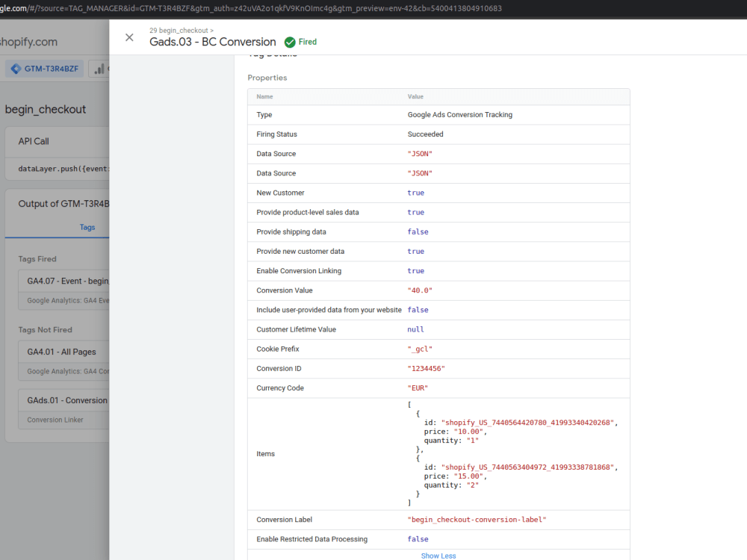Click the begin_checkout-conversion-label value
747x560 pixels.
click(477, 520)
